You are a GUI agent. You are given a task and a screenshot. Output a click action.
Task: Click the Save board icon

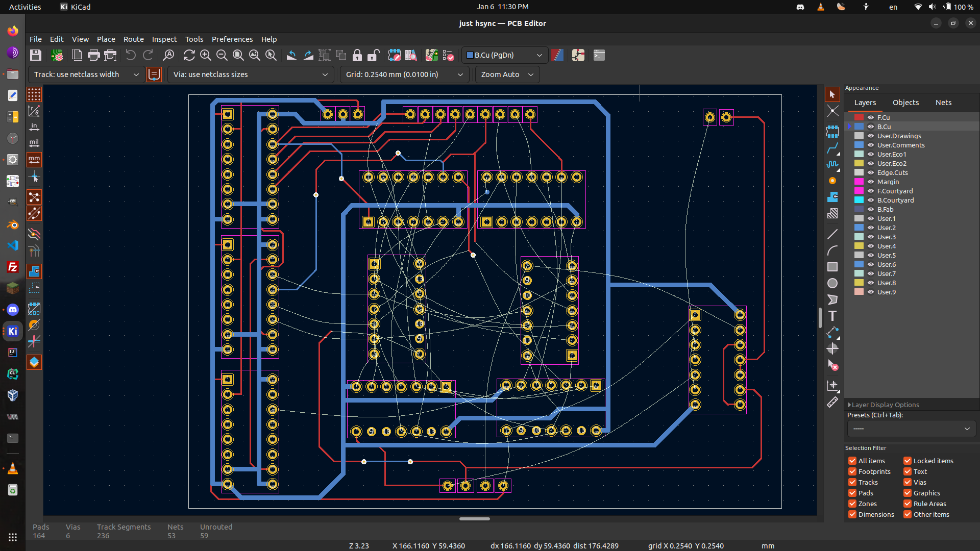36,55
